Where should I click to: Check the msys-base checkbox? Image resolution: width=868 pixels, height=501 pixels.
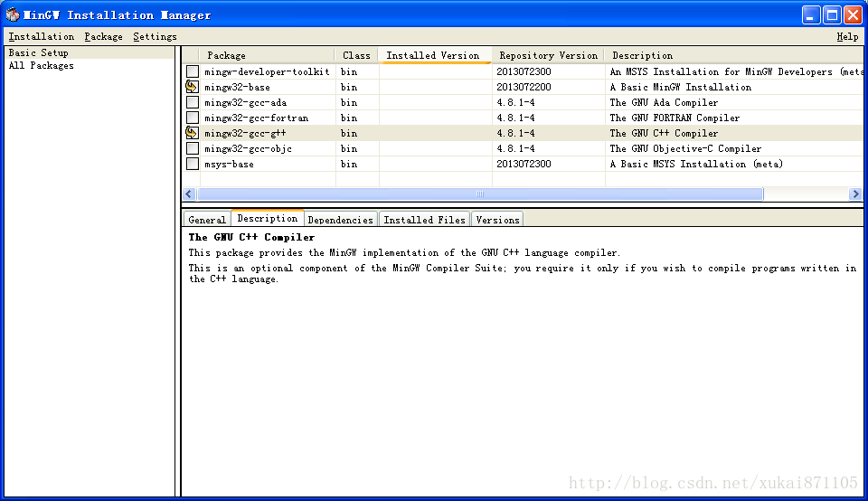pyautogui.click(x=192, y=164)
